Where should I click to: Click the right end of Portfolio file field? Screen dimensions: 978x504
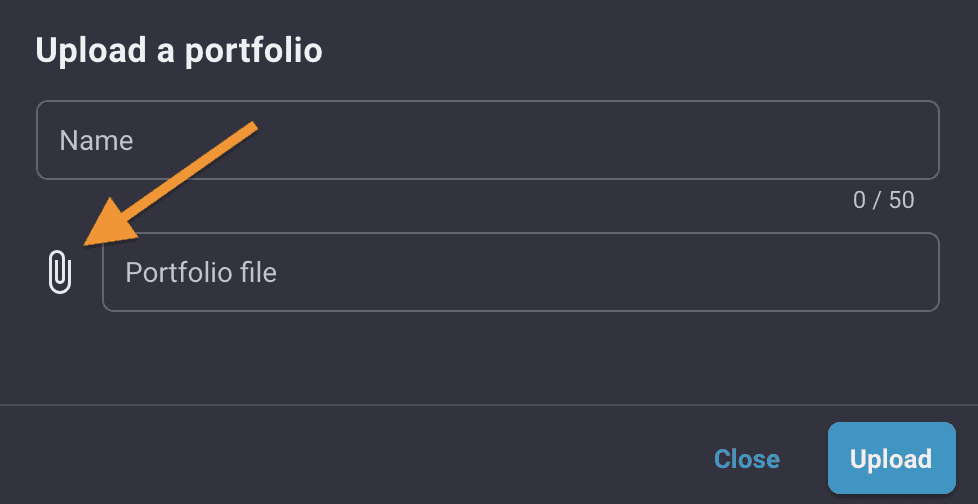pyautogui.click(x=923, y=272)
